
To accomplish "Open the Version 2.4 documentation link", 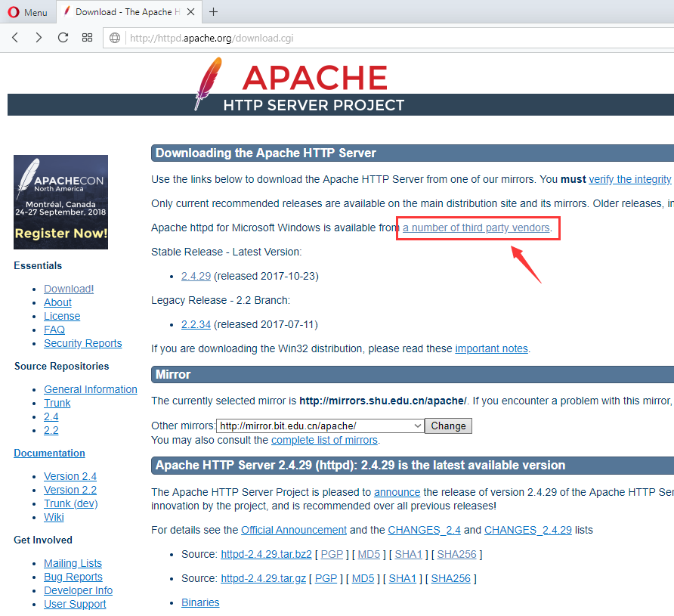I will tap(70, 476).
